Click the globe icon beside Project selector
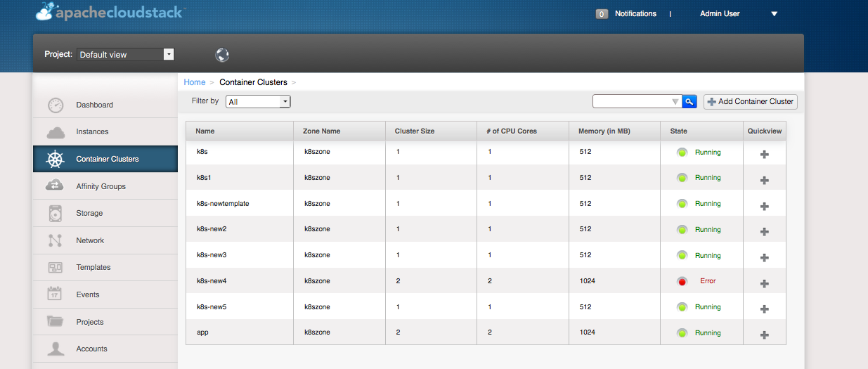 tap(222, 54)
